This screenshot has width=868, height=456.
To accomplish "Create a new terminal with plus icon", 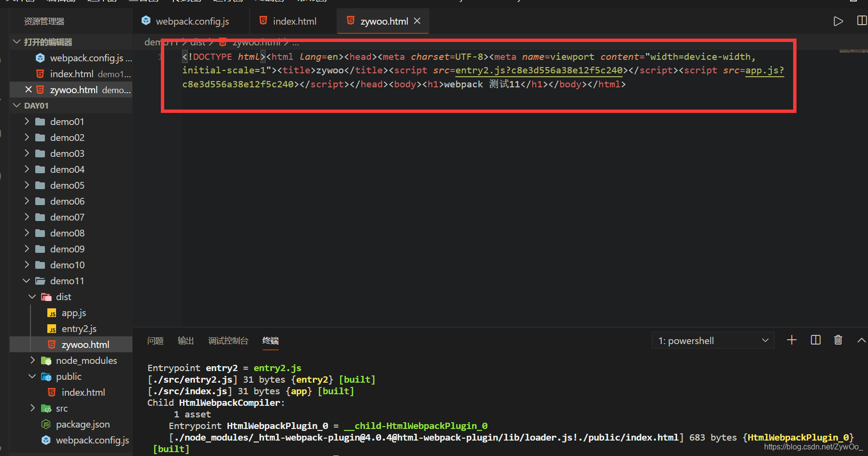I will click(x=792, y=340).
